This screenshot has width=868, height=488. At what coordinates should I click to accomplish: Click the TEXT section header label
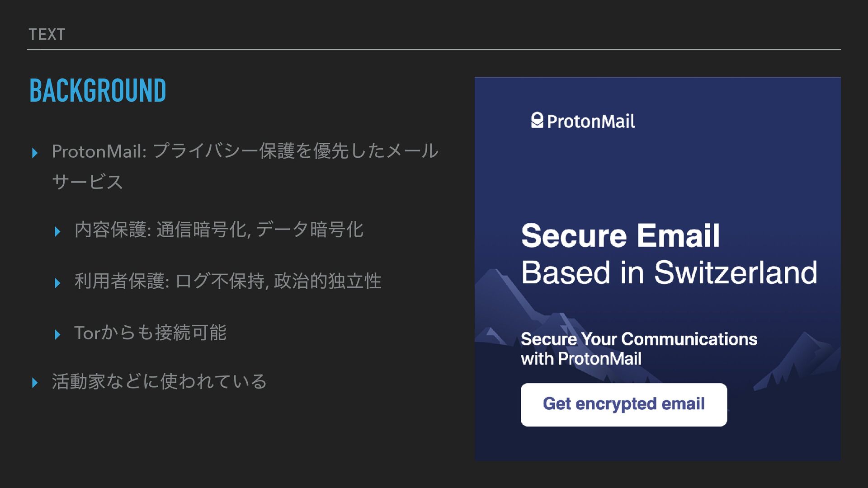point(47,34)
